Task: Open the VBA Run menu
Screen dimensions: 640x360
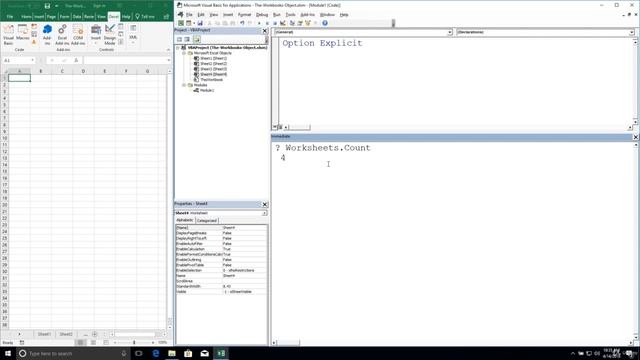Action: pyautogui.click(x=277, y=15)
